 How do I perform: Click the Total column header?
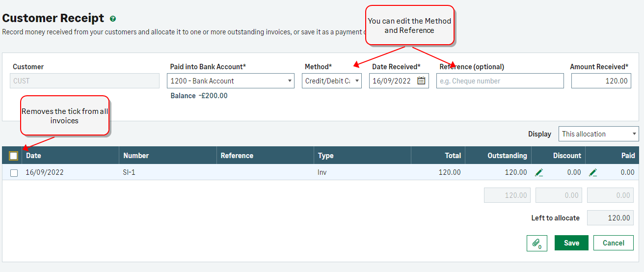[x=453, y=156]
